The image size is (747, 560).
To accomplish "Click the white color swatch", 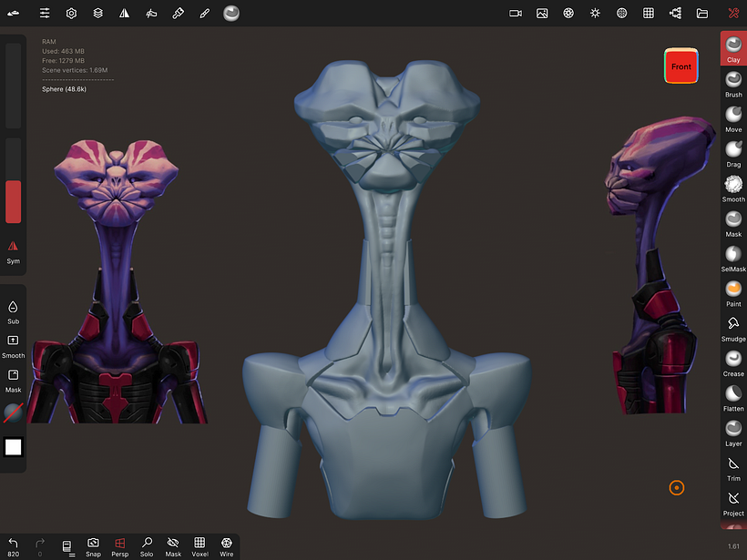I will tap(14, 447).
